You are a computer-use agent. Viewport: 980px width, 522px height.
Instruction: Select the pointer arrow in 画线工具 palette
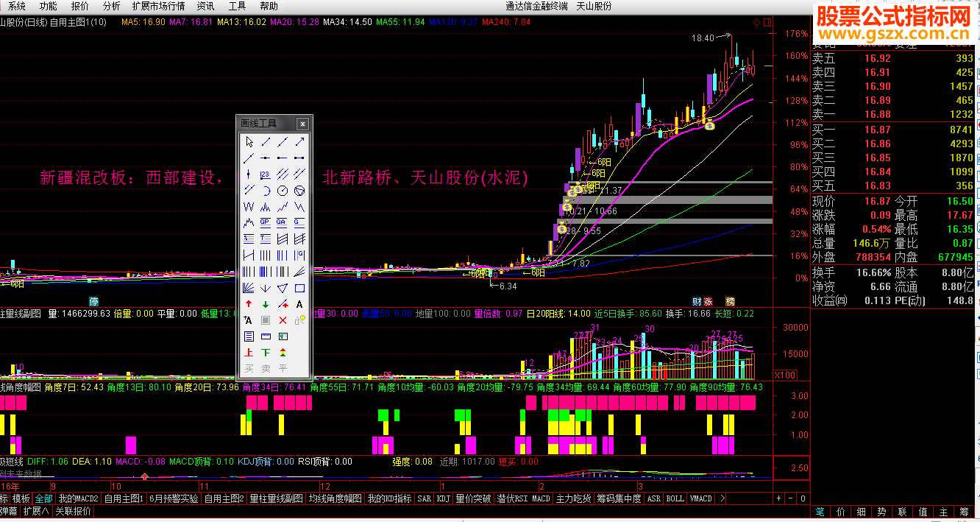pos(249,141)
